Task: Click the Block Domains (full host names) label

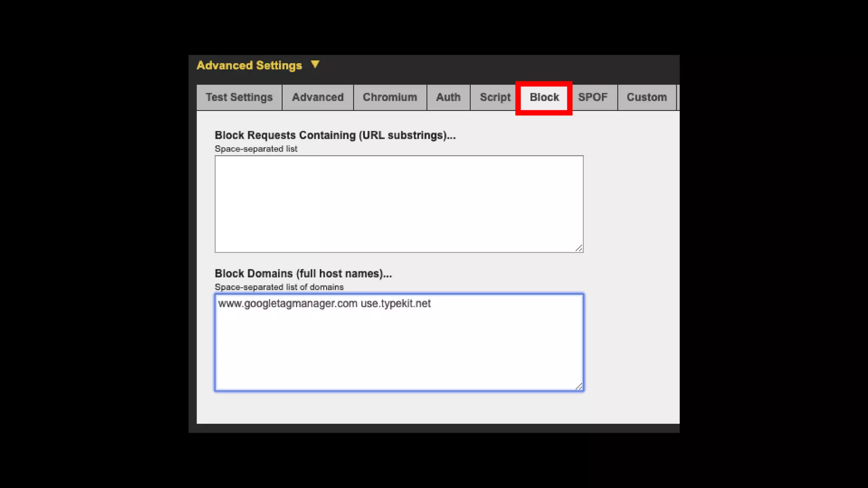Action: click(303, 274)
